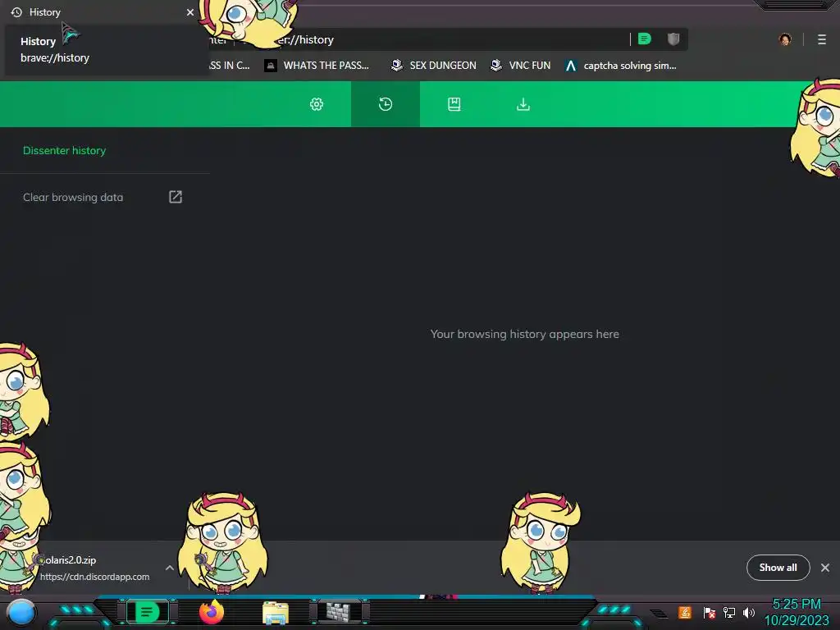Close the downloads bar

[825, 568]
